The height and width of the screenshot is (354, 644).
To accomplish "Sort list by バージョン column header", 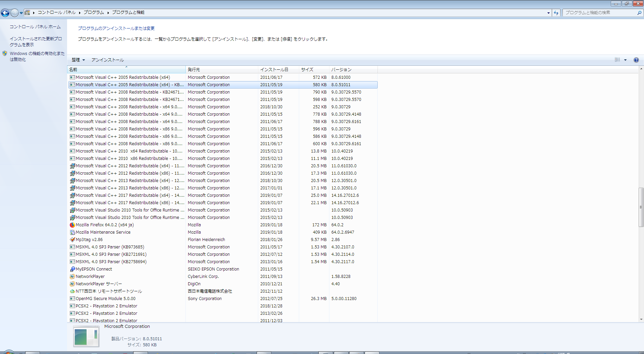I will click(353, 70).
